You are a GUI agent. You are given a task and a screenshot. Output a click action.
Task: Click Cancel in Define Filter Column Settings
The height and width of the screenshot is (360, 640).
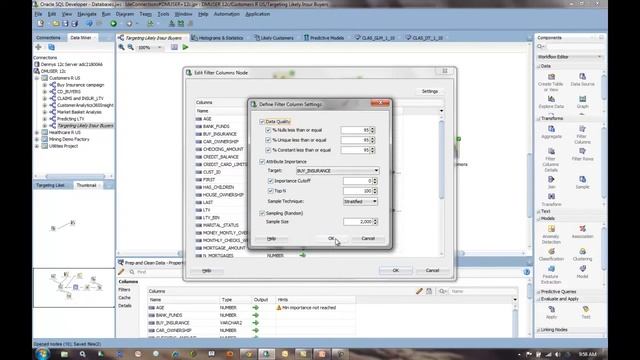click(368, 238)
